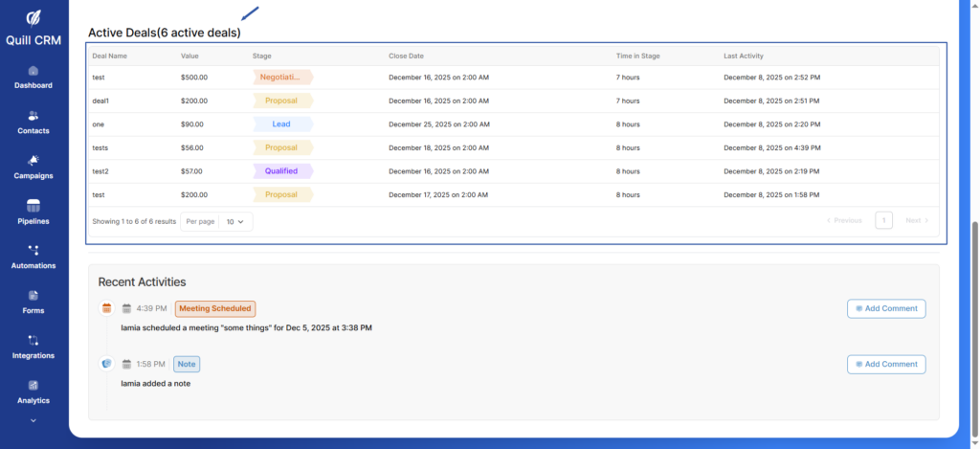Click the Previous pagination button
Image resolution: width=980 pixels, height=449 pixels.
tap(843, 220)
